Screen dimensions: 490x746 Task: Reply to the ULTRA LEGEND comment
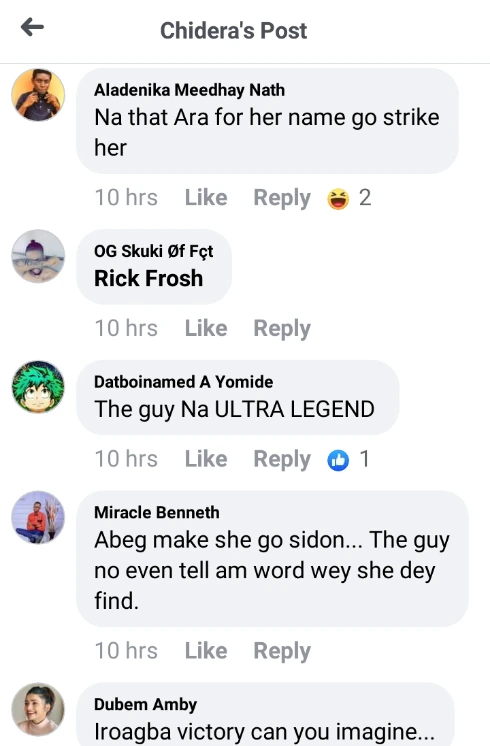(282, 460)
